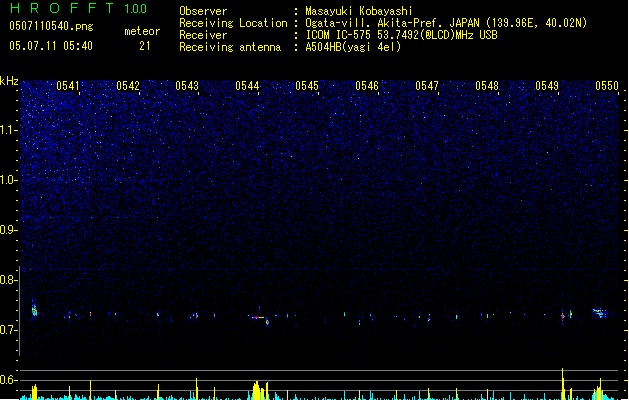Click the date stamp 05.07.11 05:40
629x400 pixels.
click(51, 46)
